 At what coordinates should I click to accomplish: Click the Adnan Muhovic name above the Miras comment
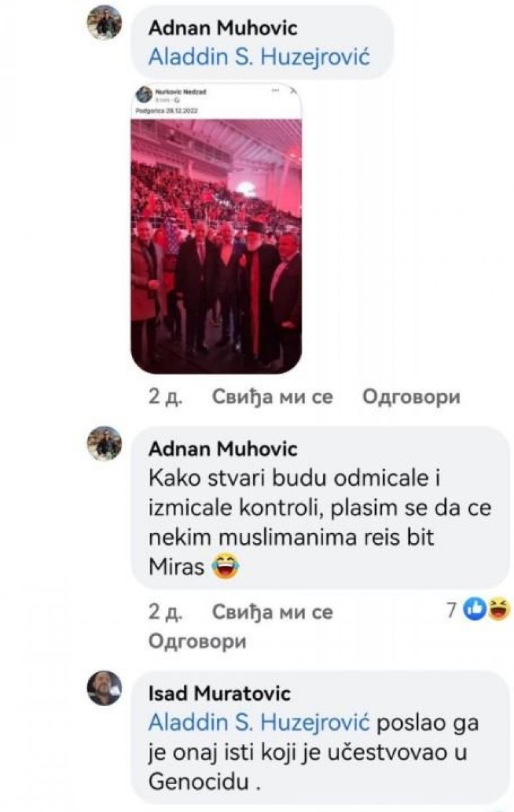click(x=223, y=448)
